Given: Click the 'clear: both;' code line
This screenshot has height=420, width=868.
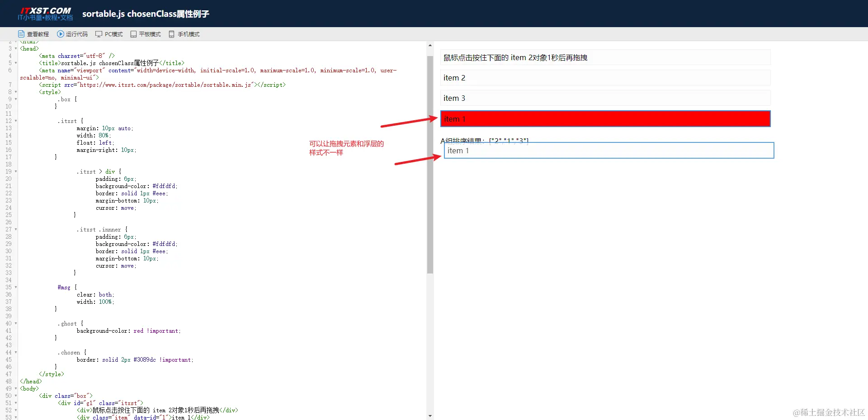Looking at the screenshot, I should tap(95, 295).
